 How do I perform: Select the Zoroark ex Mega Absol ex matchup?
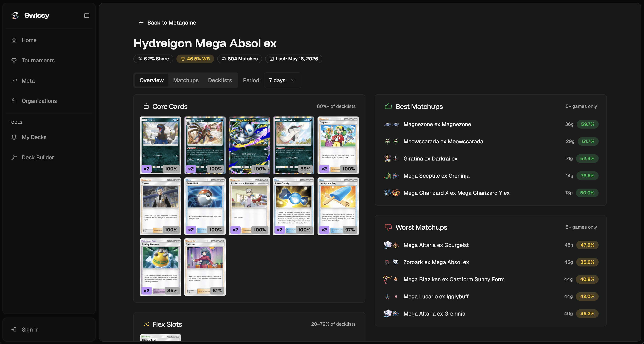click(491, 262)
